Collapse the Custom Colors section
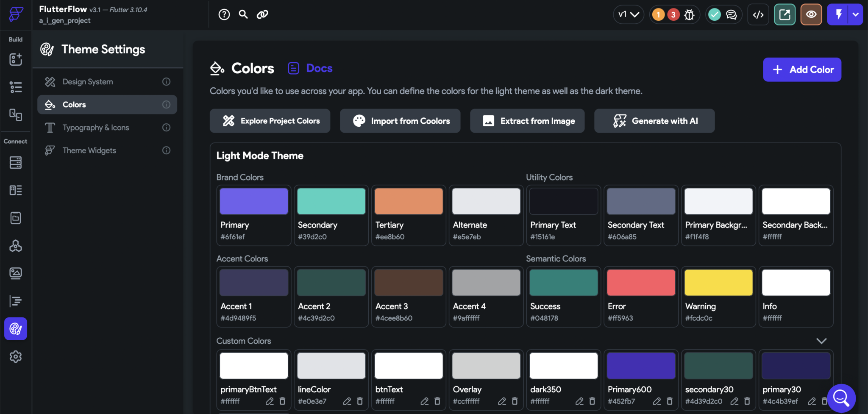The height and width of the screenshot is (414, 868). (x=821, y=341)
